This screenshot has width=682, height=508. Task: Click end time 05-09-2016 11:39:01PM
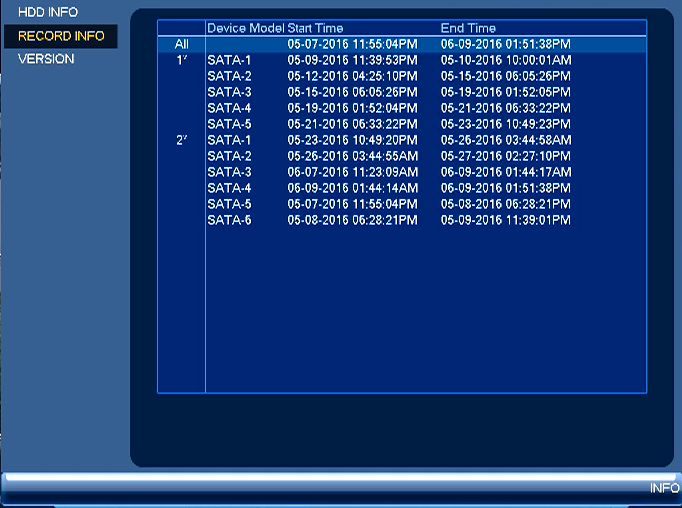tap(505, 220)
